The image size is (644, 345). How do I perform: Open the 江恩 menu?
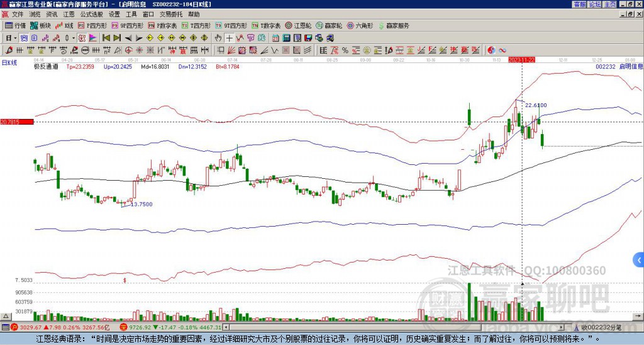[x=69, y=14]
